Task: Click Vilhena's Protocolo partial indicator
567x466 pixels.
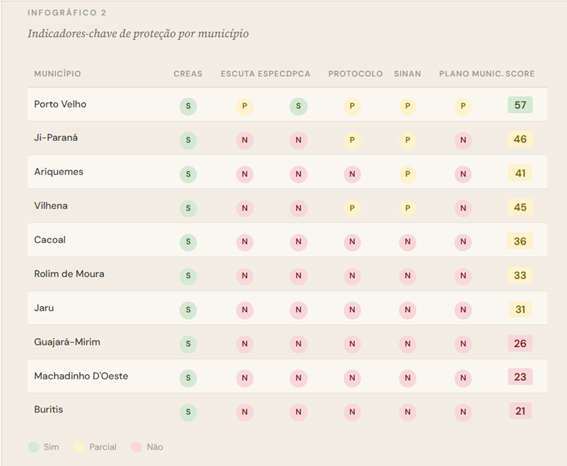Action: (352, 208)
